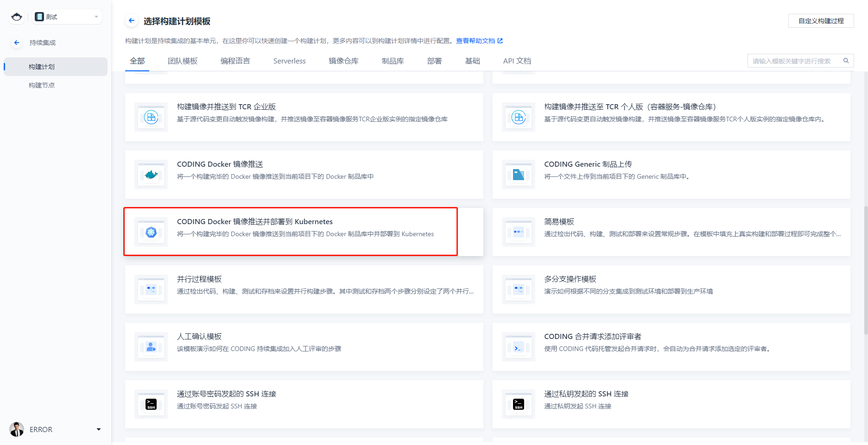
Task: Switch to 部署 tab
Action: (x=435, y=61)
